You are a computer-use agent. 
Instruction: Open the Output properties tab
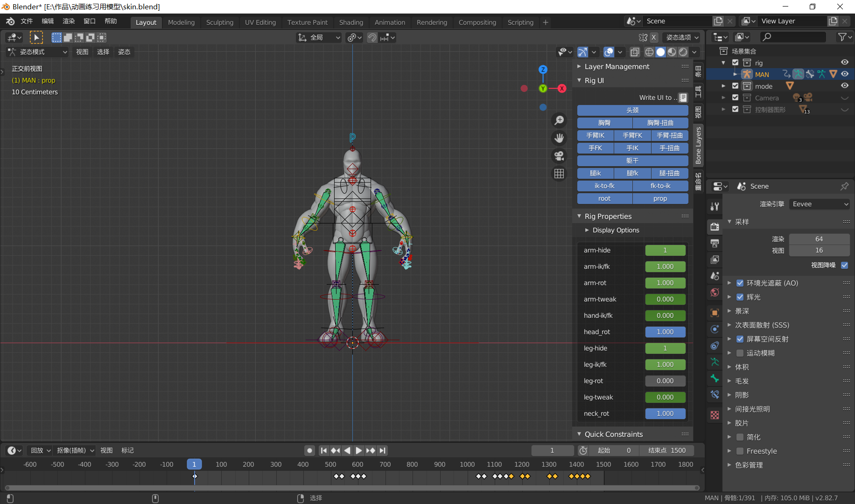pyautogui.click(x=715, y=243)
